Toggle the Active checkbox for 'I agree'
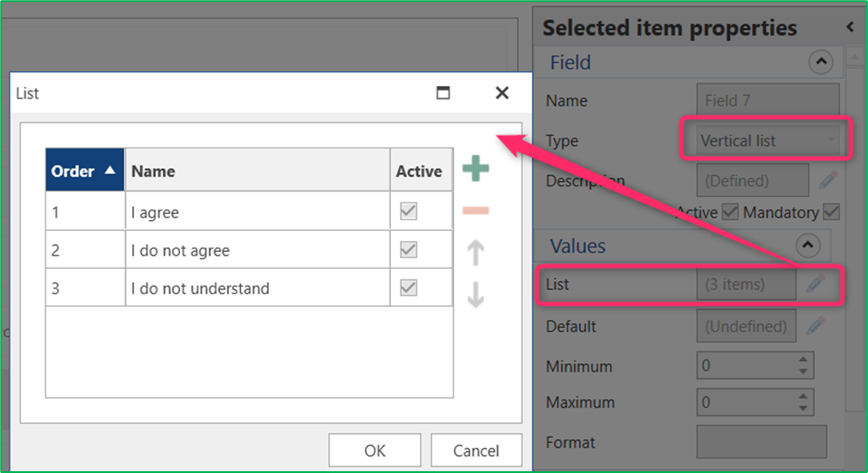868x473 pixels. [x=409, y=211]
